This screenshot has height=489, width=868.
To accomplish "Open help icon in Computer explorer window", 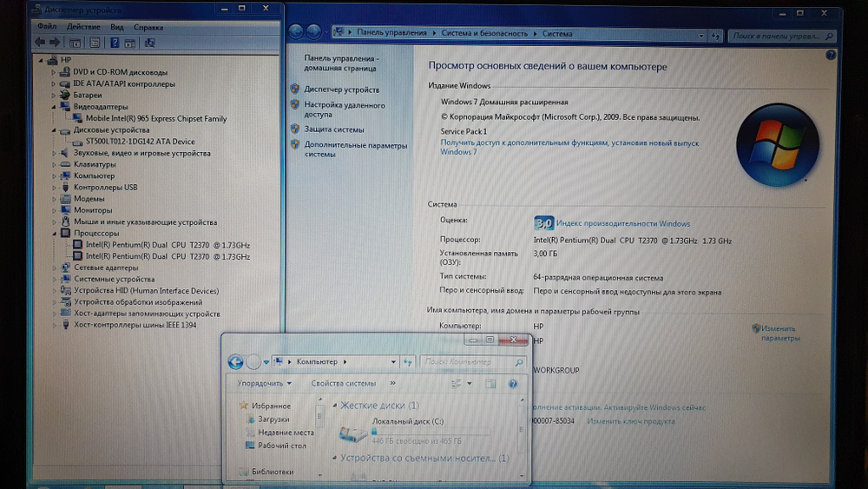I will (513, 383).
